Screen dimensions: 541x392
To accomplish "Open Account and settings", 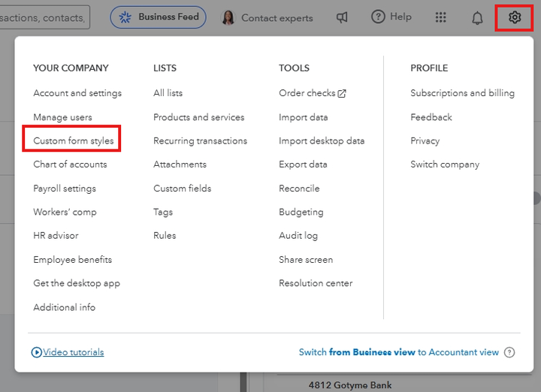I will [x=77, y=93].
